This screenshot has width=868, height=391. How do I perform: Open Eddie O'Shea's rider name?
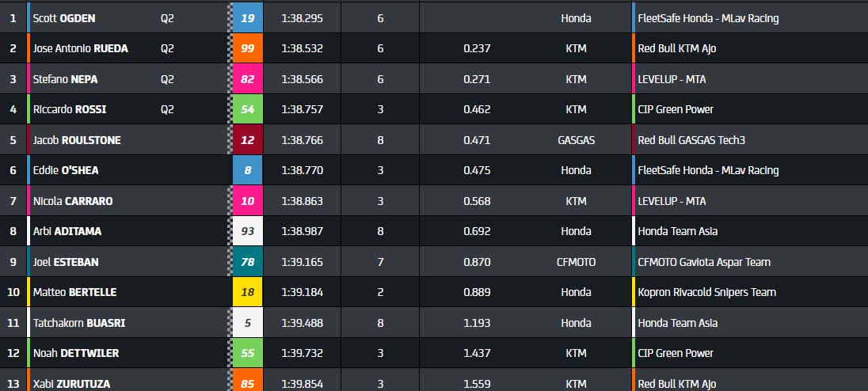[x=66, y=170]
